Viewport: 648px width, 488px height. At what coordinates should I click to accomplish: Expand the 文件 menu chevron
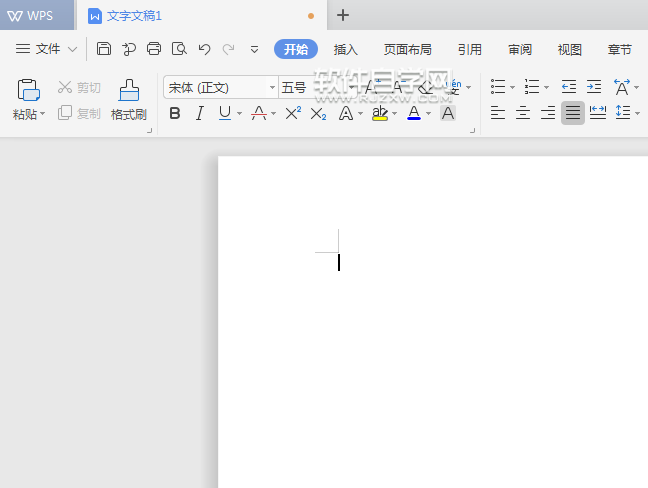(x=72, y=49)
